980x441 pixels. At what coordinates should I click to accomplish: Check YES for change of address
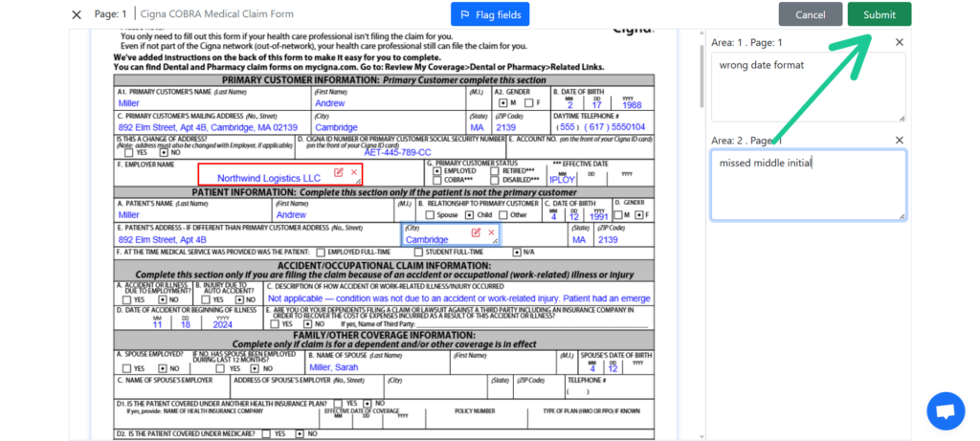click(x=129, y=152)
